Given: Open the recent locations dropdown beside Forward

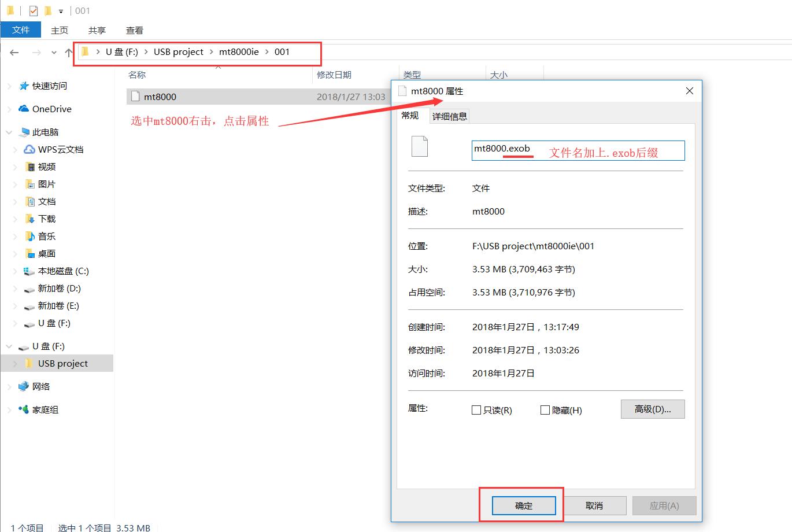Looking at the screenshot, I should pyautogui.click(x=54, y=53).
